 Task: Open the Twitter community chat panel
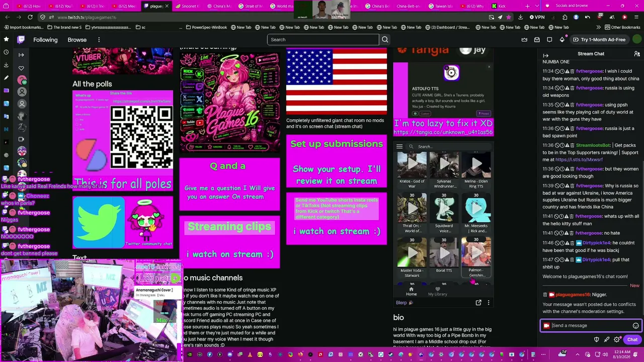tap(123, 222)
